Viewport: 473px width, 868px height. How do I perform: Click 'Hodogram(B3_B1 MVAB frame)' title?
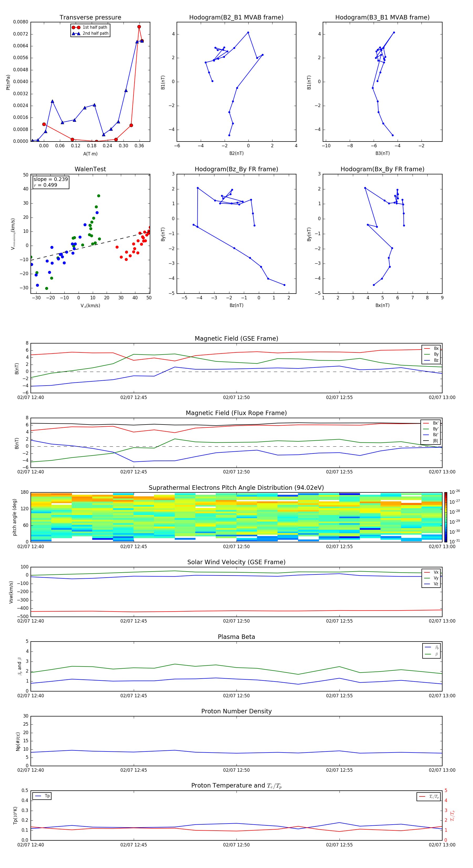(x=382, y=17)
